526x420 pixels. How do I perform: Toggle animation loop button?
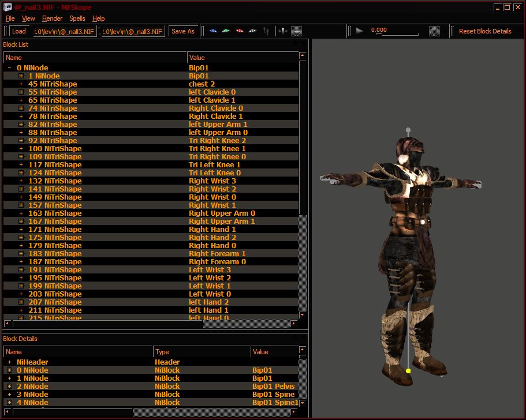434,31
